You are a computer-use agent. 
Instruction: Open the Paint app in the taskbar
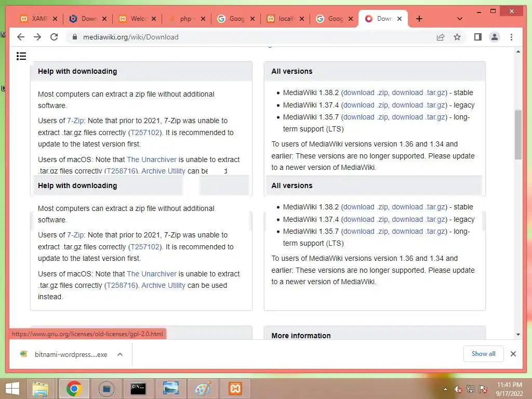(x=203, y=389)
